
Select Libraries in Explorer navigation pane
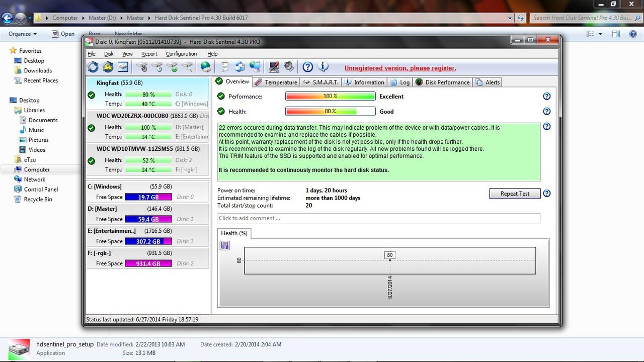[x=34, y=110]
